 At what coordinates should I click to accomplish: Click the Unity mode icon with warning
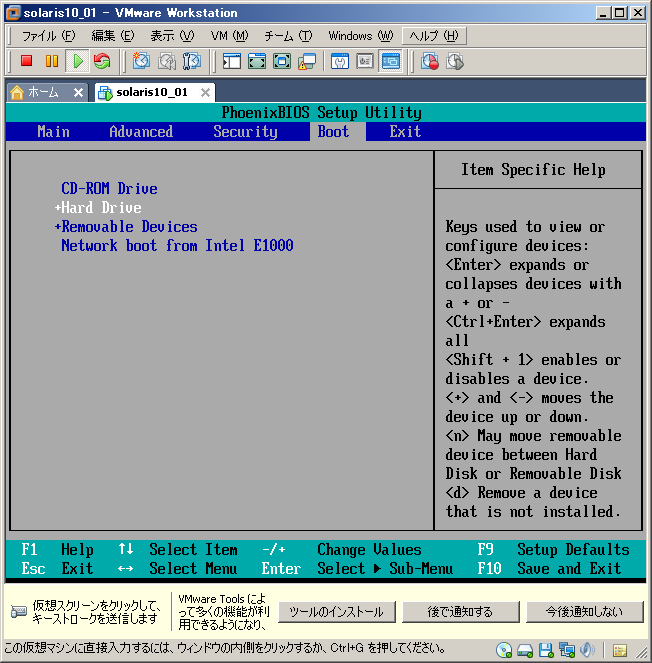(x=307, y=61)
